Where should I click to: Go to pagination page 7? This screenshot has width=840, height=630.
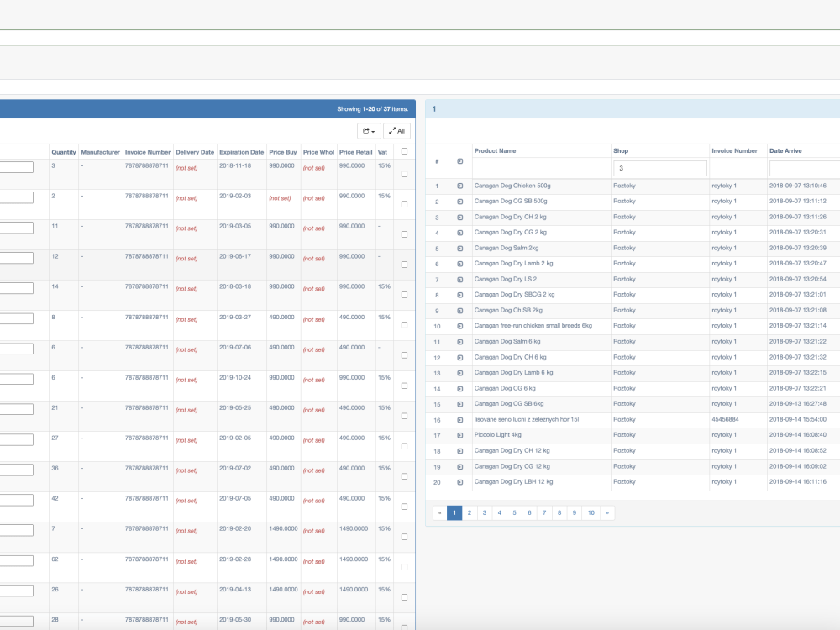tap(544, 512)
